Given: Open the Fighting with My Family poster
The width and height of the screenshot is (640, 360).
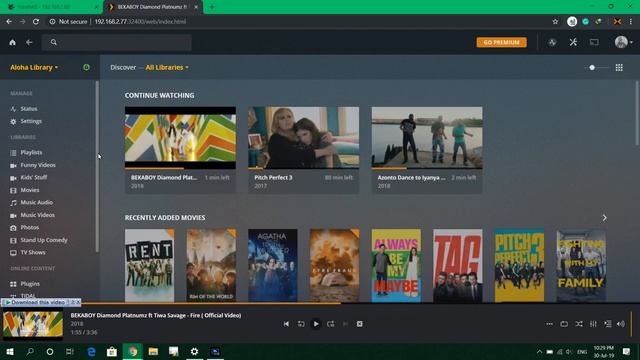Looking at the screenshot, I should point(581,265).
